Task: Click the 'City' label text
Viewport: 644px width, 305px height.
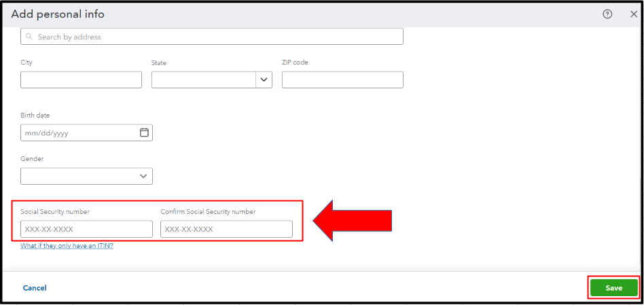Action: [x=26, y=62]
